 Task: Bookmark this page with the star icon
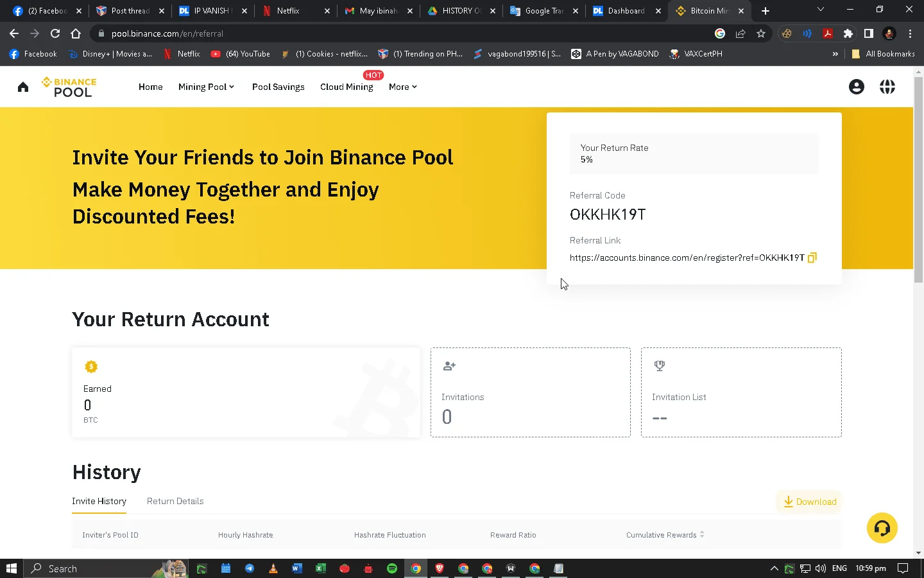point(761,33)
